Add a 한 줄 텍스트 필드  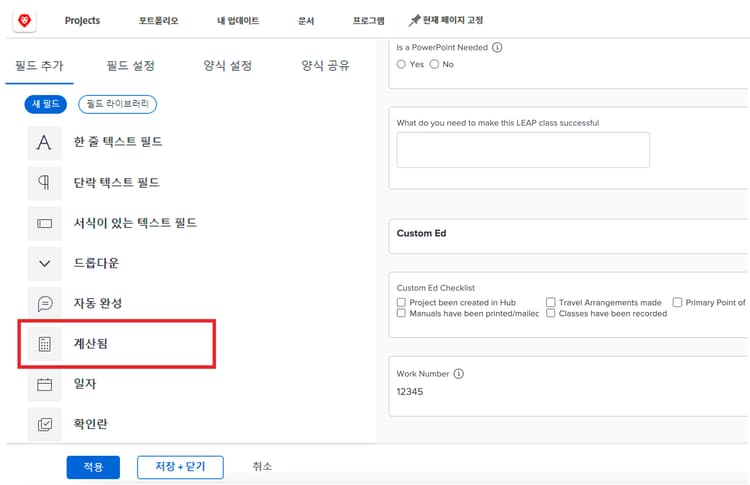[118, 142]
